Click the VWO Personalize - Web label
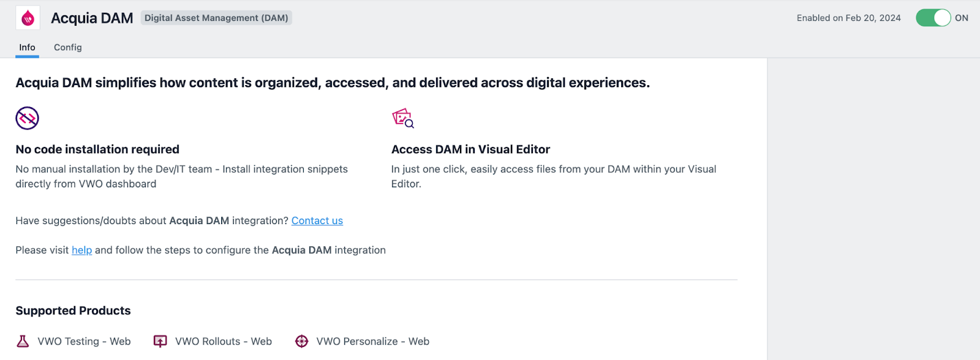Image resolution: width=980 pixels, height=360 pixels. point(373,341)
